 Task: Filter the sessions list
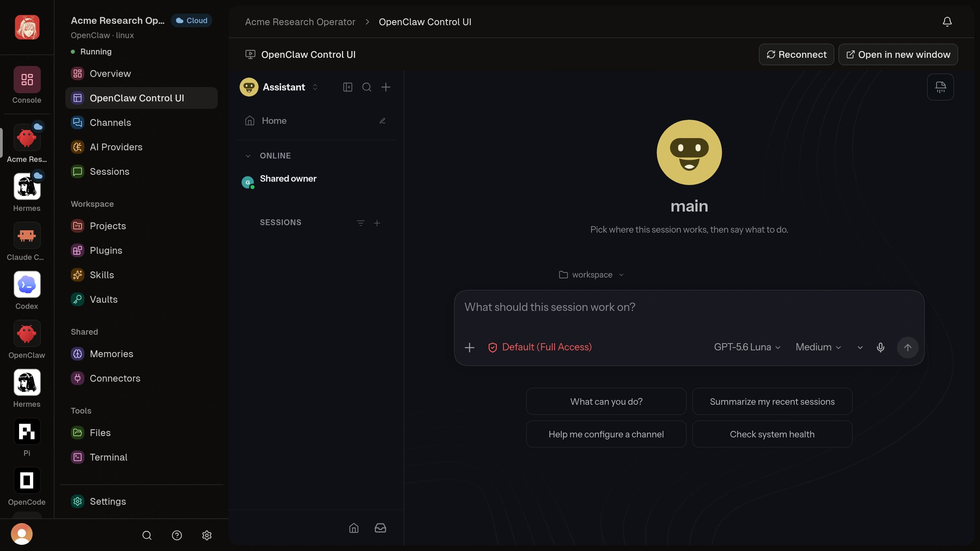pyautogui.click(x=361, y=223)
